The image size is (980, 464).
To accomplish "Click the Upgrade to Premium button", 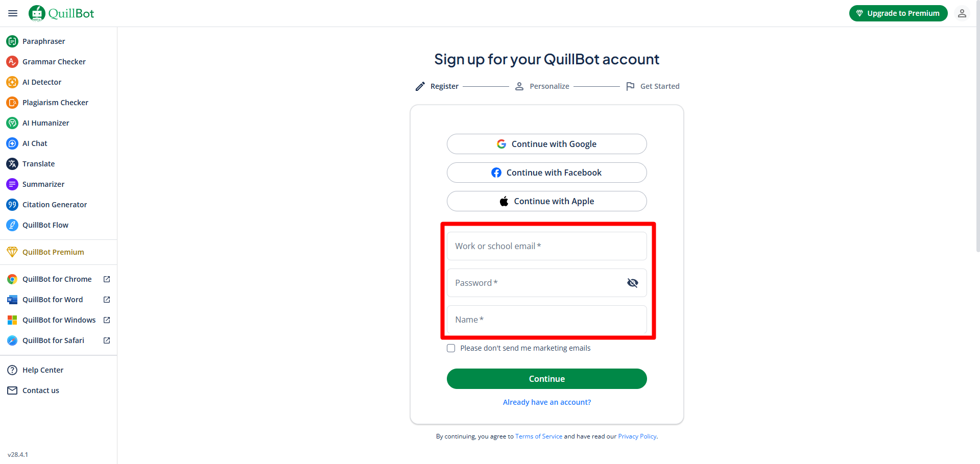I will [898, 13].
